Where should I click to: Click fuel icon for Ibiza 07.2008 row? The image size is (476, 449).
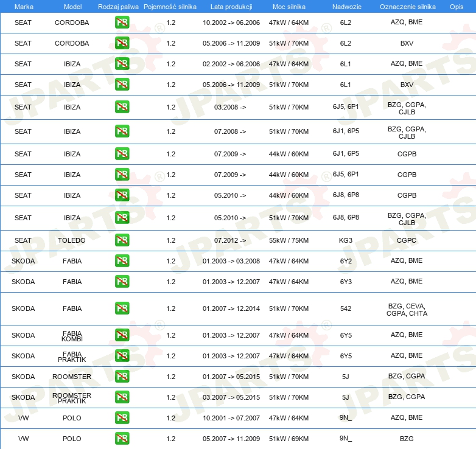pos(122,131)
